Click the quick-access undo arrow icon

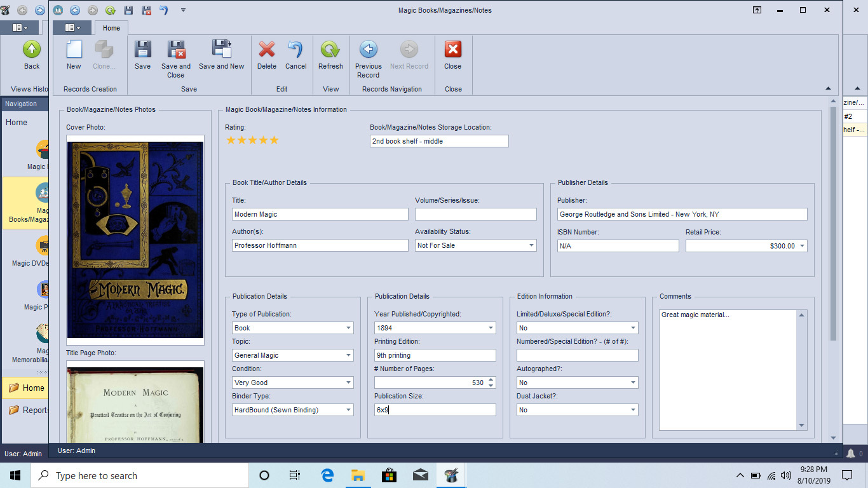[164, 10]
